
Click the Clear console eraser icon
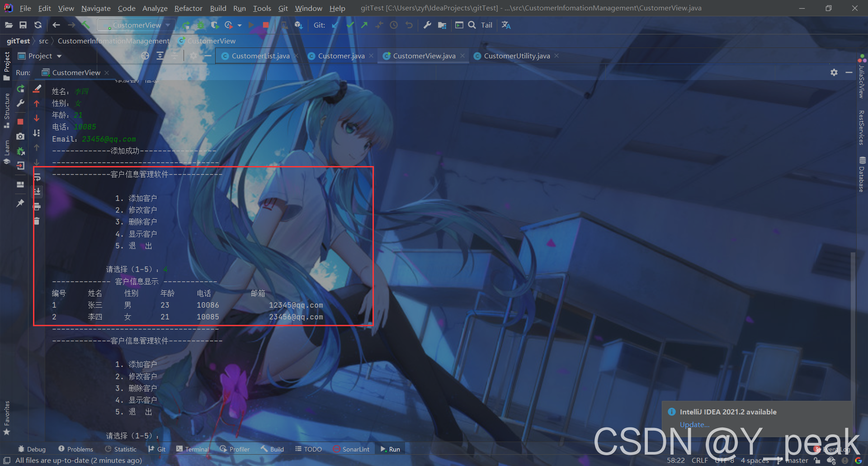pos(37,89)
